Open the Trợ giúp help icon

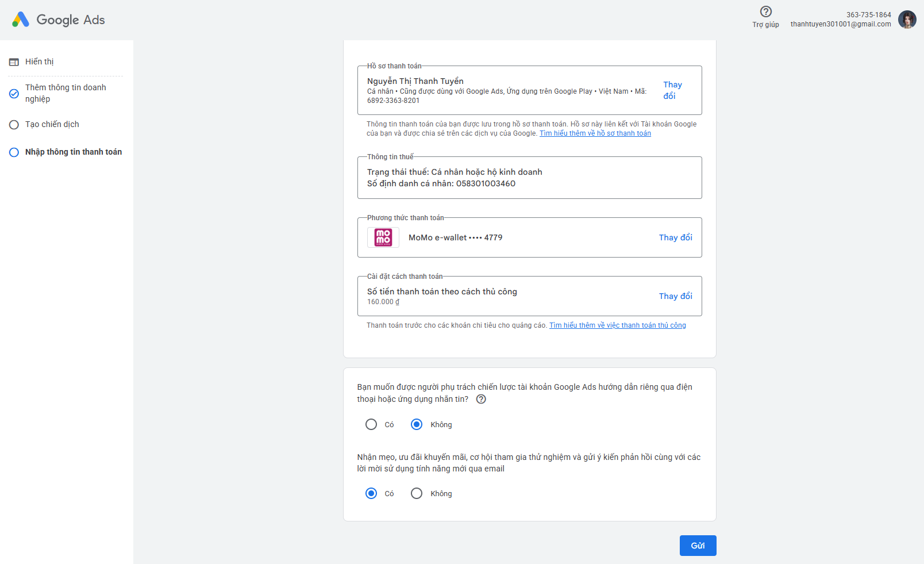765,11
